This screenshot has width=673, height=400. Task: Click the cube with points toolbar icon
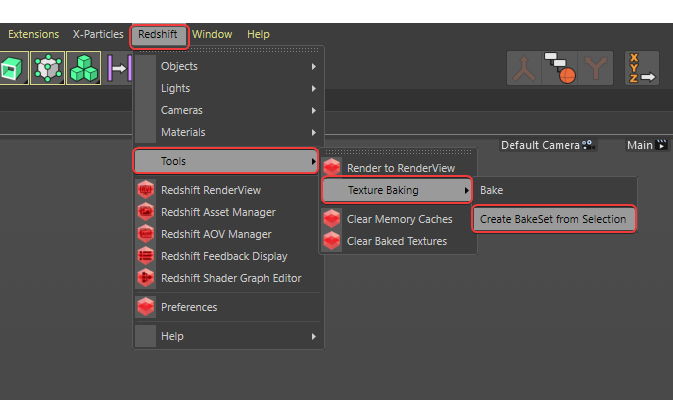[x=48, y=68]
